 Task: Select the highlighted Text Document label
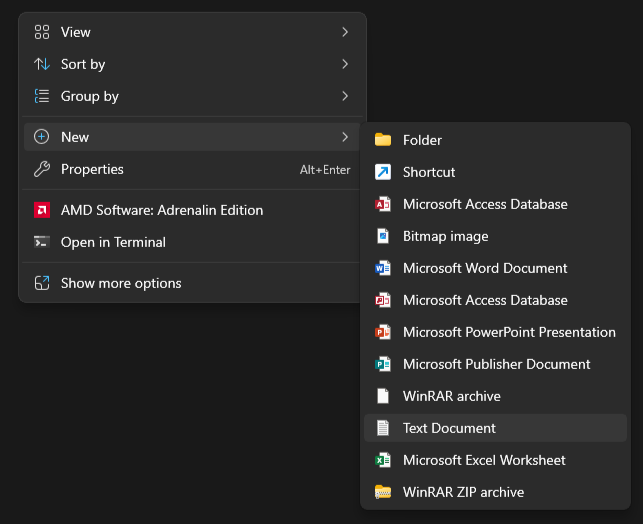(449, 428)
